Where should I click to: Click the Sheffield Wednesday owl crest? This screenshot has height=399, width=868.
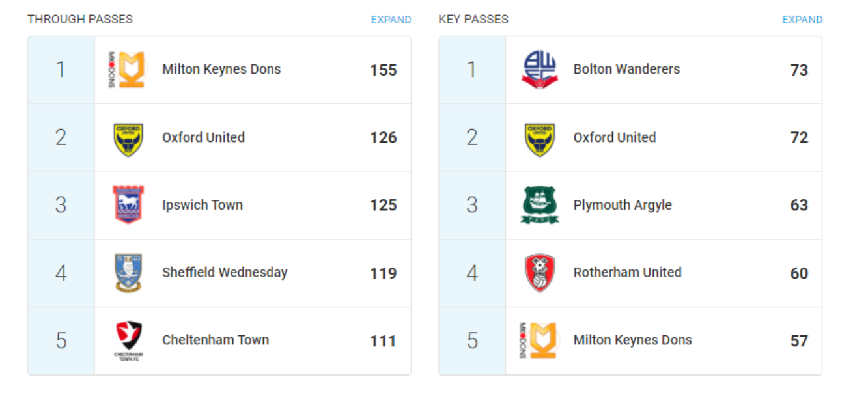pos(128,273)
